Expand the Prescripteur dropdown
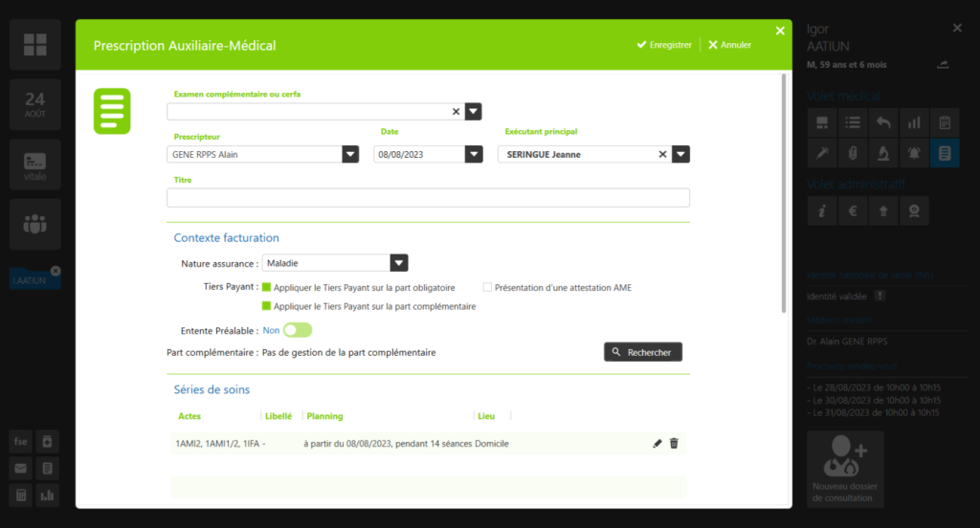This screenshot has width=980, height=528. pos(350,154)
